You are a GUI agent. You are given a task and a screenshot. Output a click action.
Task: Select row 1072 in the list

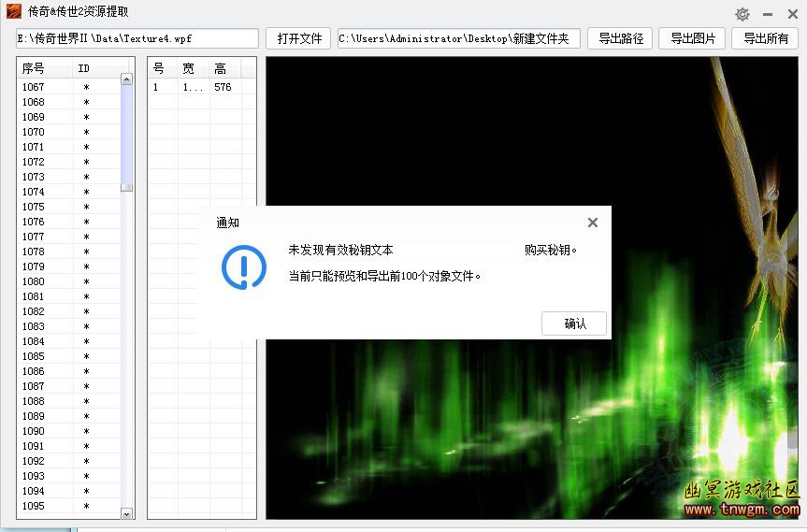tap(68, 162)
